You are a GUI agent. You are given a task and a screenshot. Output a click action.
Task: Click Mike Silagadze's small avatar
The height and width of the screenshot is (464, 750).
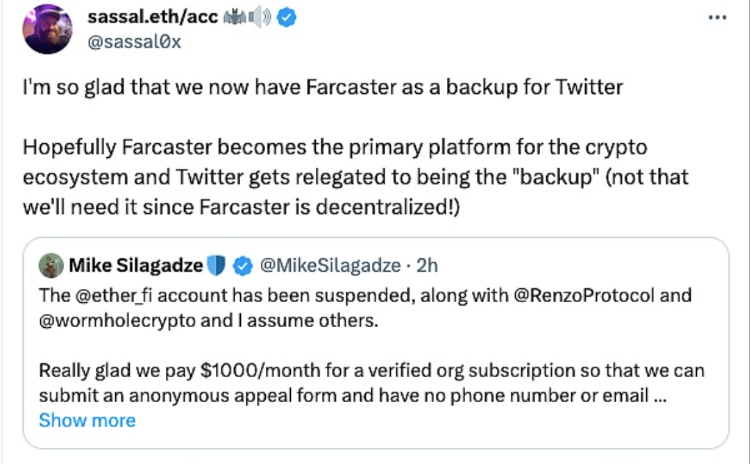click(x=49, y=266)
